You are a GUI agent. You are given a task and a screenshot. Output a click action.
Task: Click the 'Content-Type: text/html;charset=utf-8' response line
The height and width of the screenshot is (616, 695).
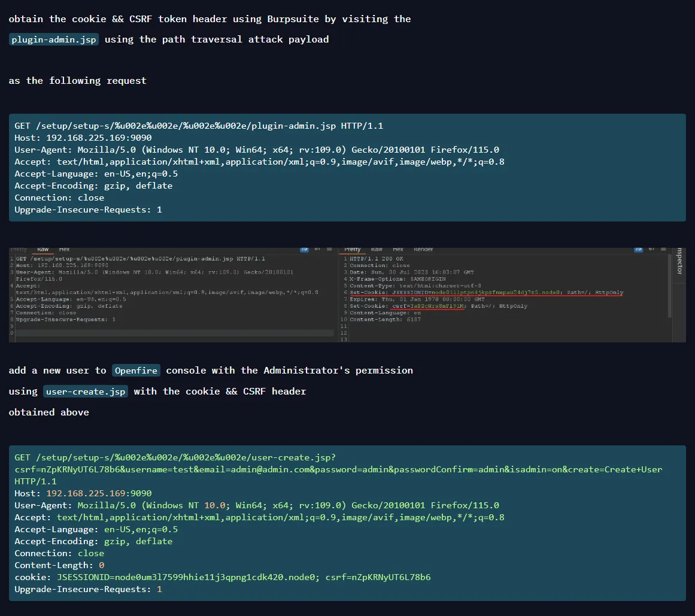(x=415, y=286)
